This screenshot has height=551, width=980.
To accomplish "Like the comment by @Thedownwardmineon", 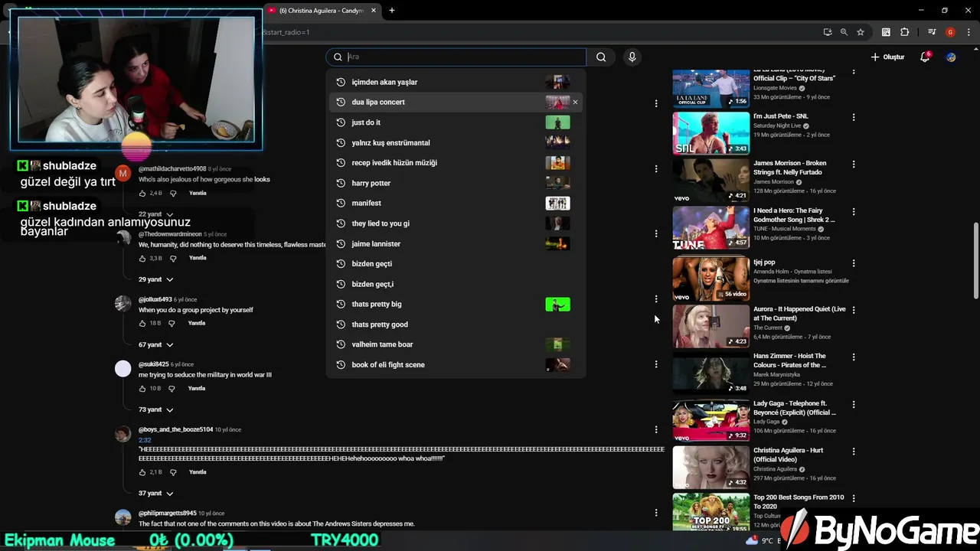I will 142,259.
